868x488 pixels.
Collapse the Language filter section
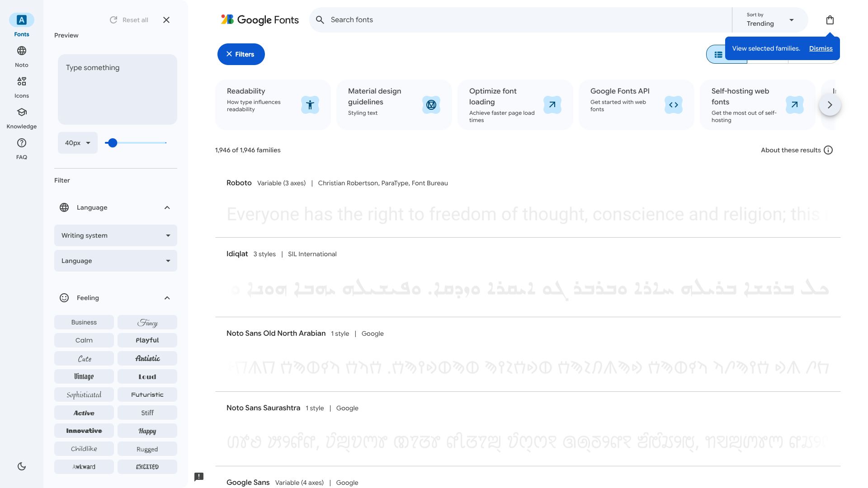click(x=167, y=207)
